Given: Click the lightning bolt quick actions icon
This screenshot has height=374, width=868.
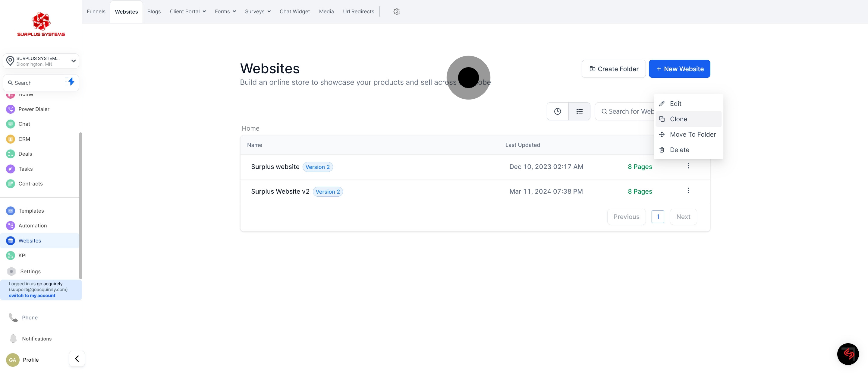Looking at the screenshot, I should [71, 82].
